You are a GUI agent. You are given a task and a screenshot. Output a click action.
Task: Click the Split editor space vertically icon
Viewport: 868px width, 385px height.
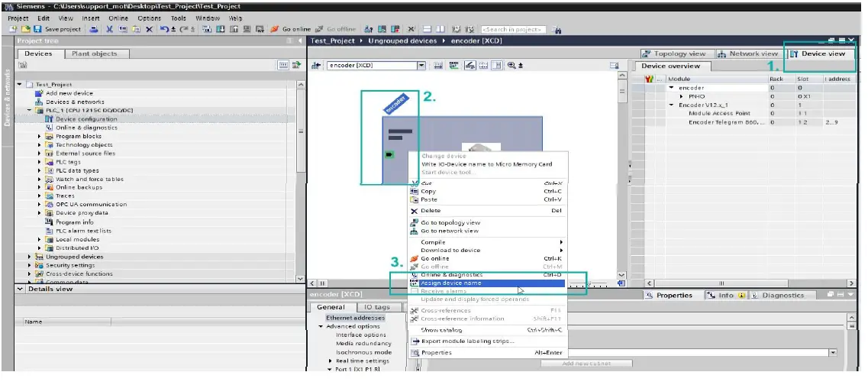[440, 29]
